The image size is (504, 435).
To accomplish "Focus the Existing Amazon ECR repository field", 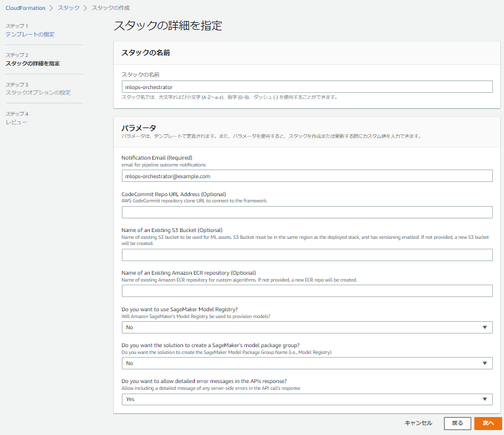I will click(307, 291).
